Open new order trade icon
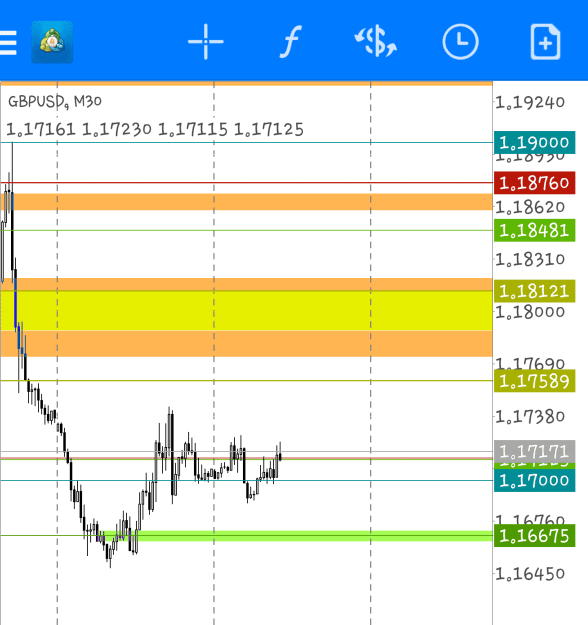588x625 pixels. 376,42
